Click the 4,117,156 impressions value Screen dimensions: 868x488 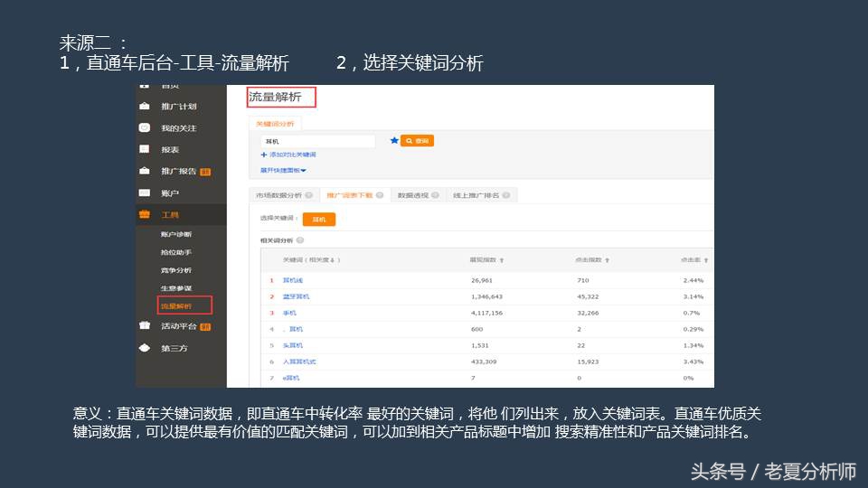(486, 314)
